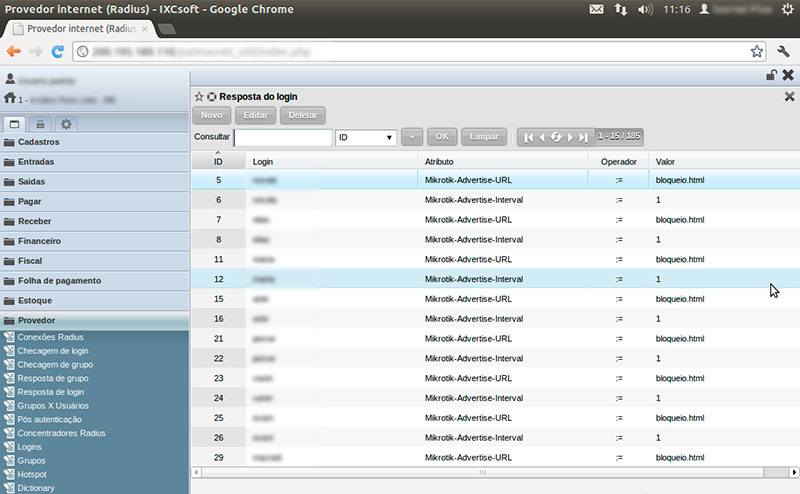Click the Novo button
800x494 pixels.
[211, 115]
